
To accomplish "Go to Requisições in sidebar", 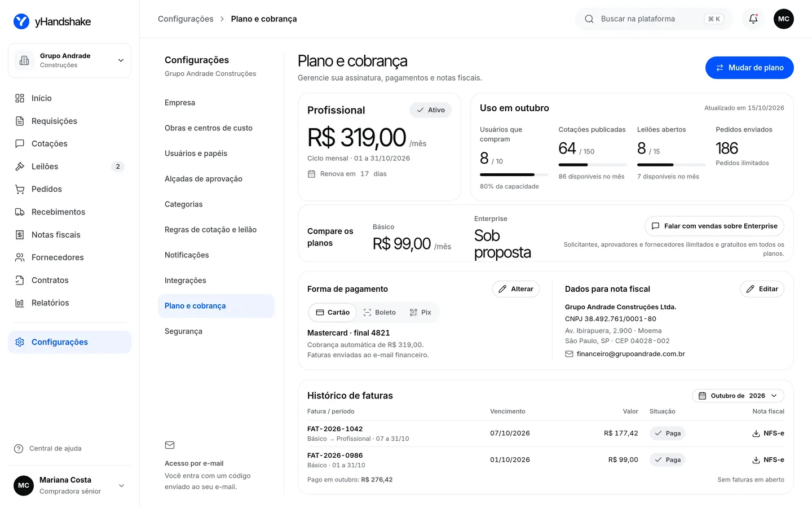I will pyautogui.click(x=70, y=121).
